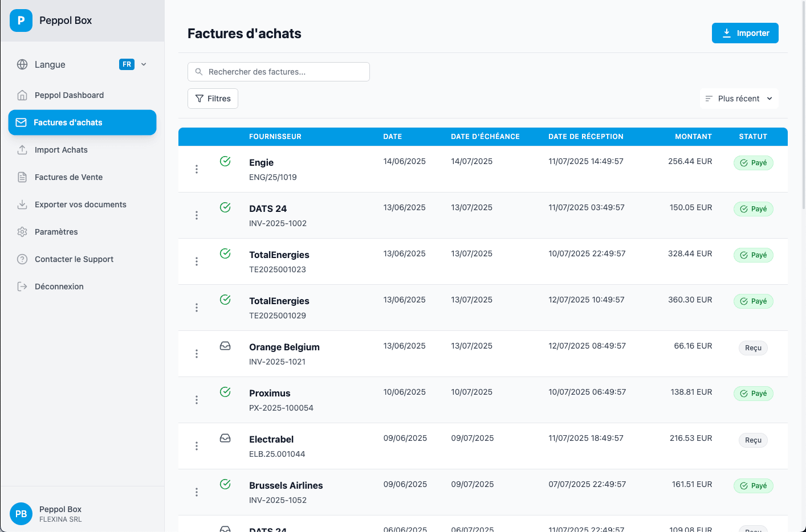Click paid check icon on TE2025001029 row
The width and height of the screenshot is (806, 532).
tap(225, 300)
